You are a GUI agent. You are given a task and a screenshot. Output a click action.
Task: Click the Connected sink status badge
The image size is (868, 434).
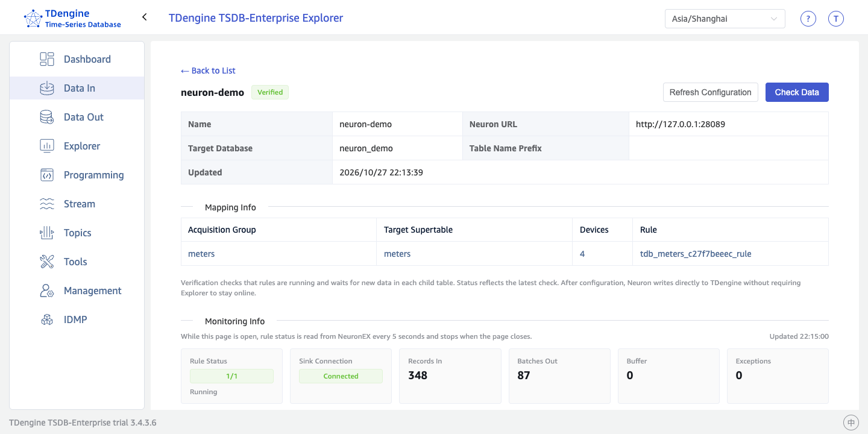click(341, 376)
